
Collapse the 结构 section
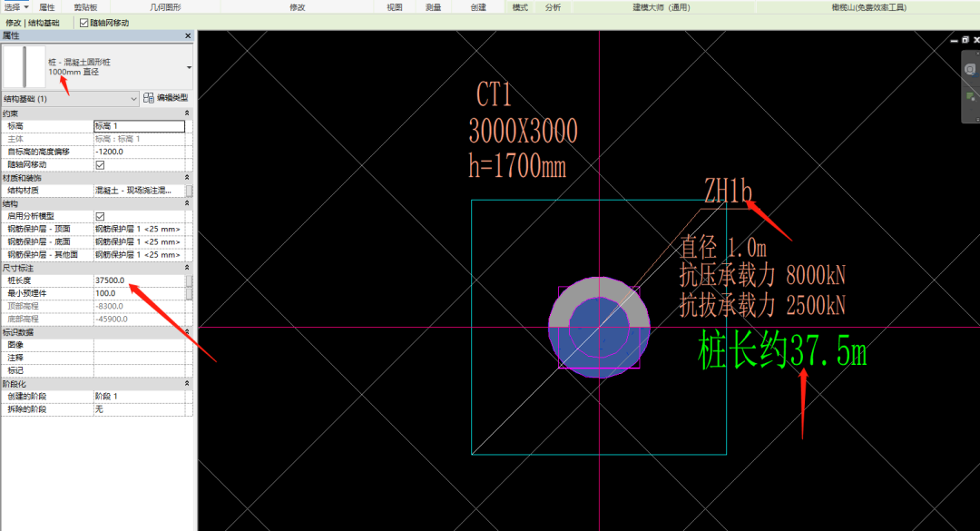[x=187, y=203]
